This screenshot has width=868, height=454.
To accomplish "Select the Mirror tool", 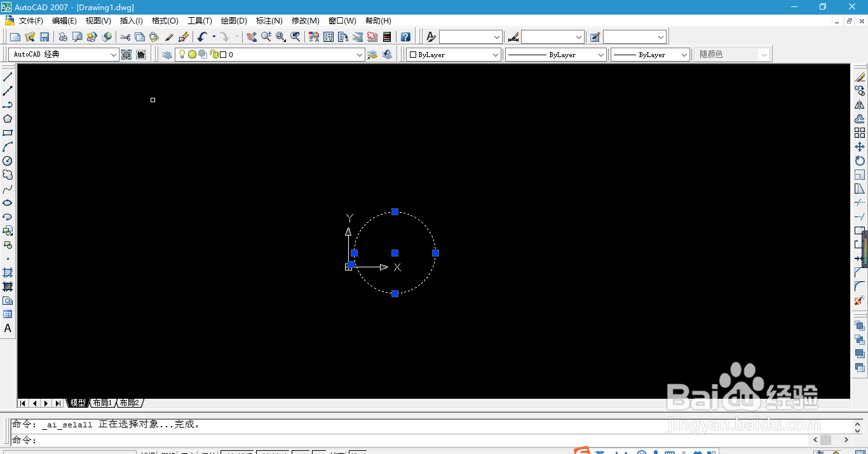I will [860, 105].
